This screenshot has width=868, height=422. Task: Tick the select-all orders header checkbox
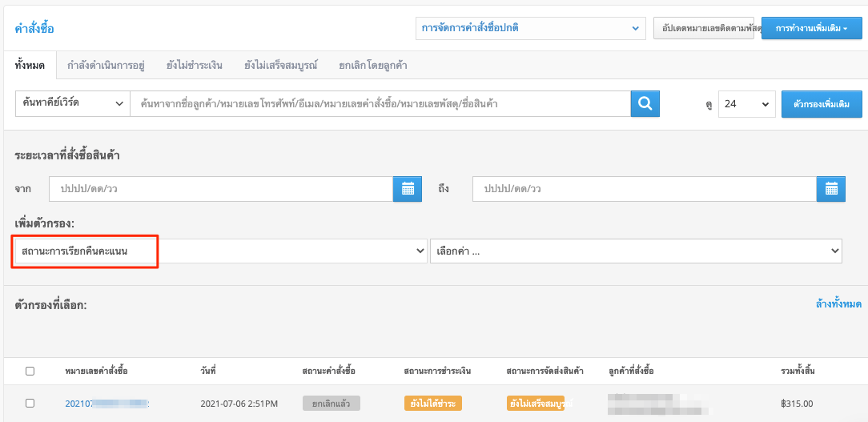click(x=30, y=371)
